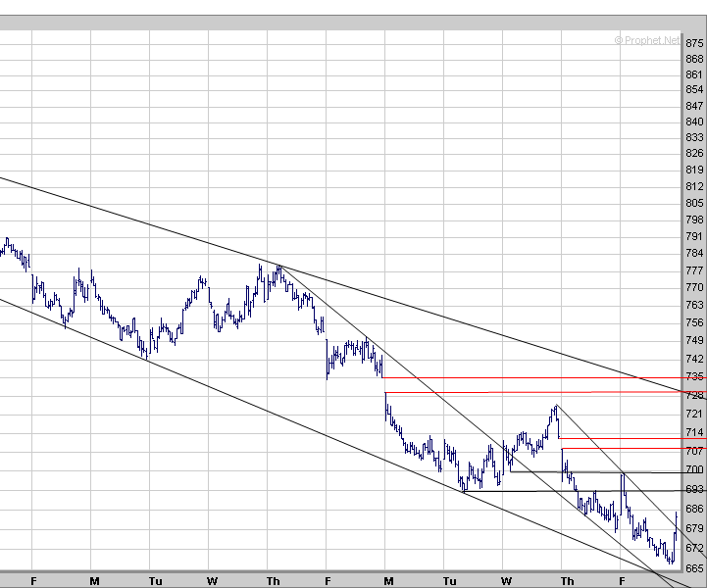Click the 826 price axis label
Viewport: 707px width, 588px height.
click(x=694, y=153)
